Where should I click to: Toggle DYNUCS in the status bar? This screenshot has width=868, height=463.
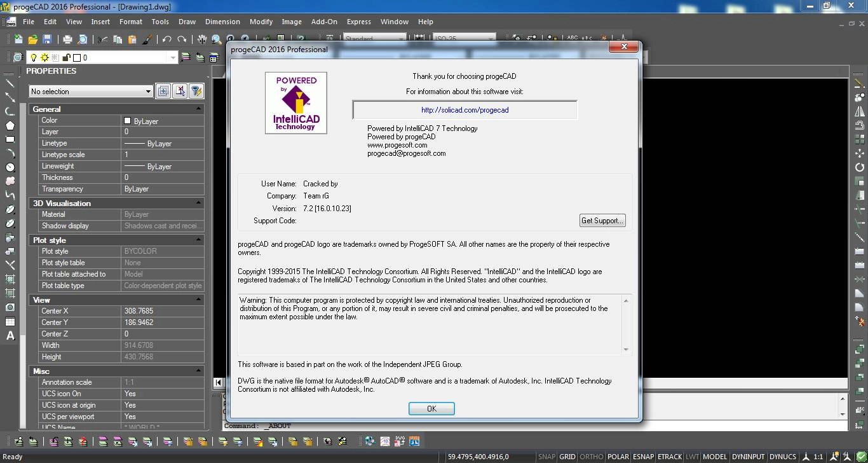point(782,457)
